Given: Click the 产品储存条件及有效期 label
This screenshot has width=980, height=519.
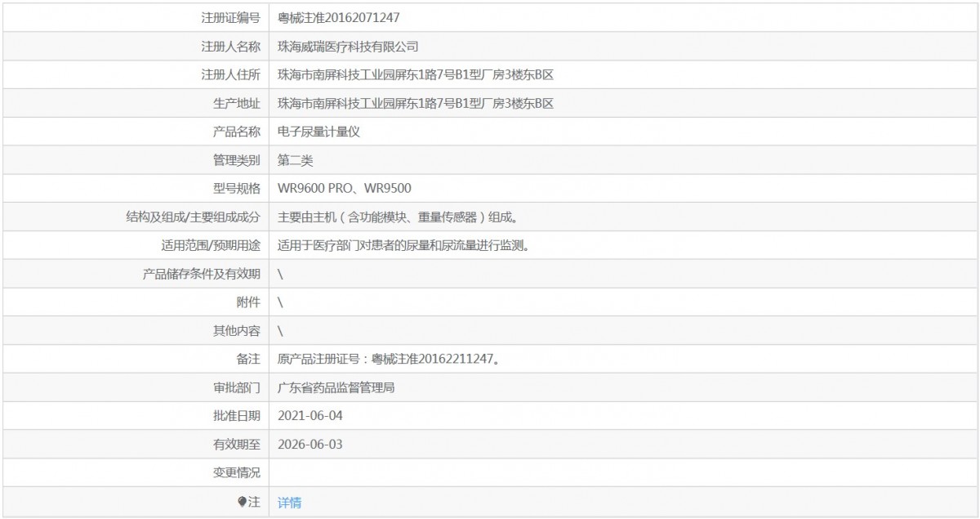Looking at the screenshot, I should [x=201, y=274].
